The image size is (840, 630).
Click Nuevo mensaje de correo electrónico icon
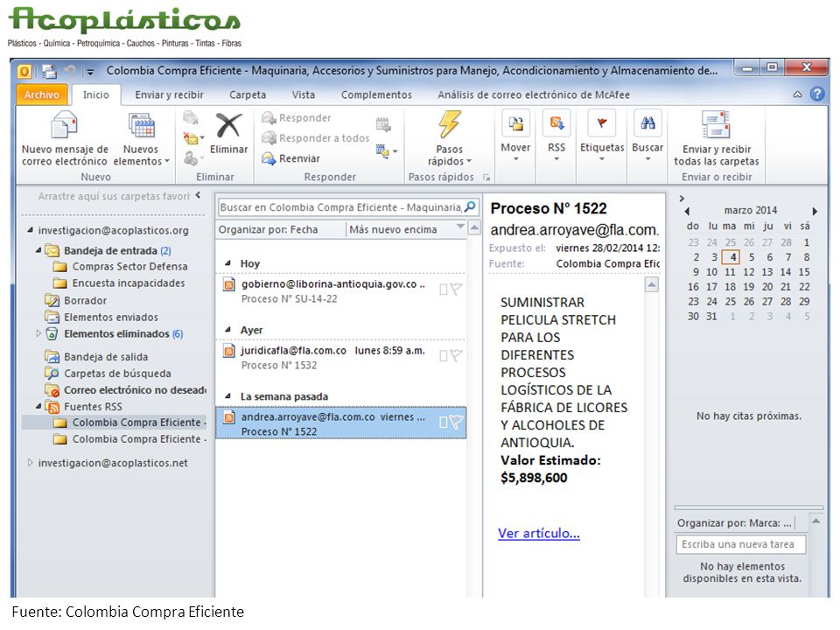coord(64,125)
